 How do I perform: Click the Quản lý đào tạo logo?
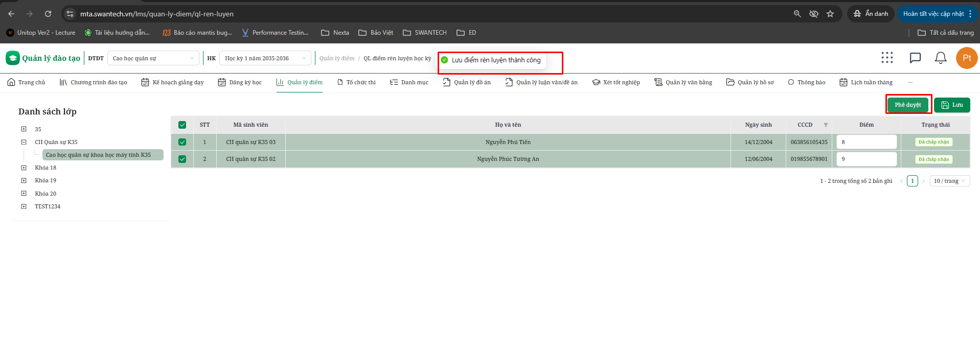43,58
